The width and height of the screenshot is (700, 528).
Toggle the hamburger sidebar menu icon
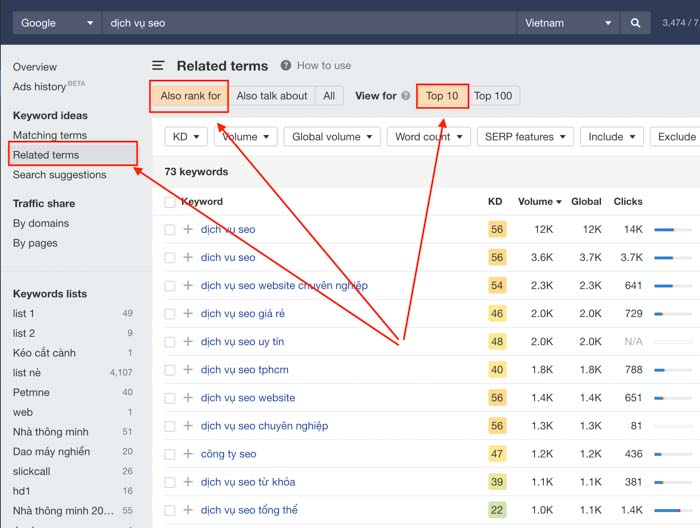158,66
